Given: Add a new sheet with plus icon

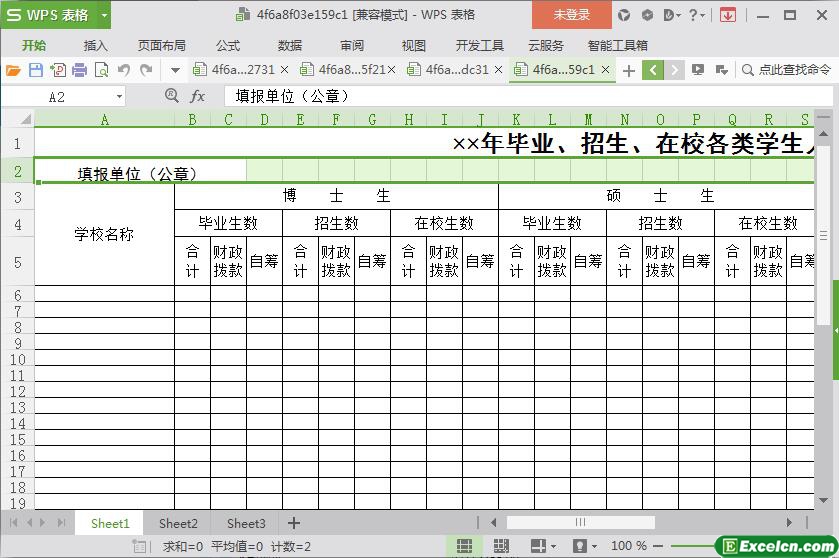Looking at the screenshot, I should coord(294,523).
